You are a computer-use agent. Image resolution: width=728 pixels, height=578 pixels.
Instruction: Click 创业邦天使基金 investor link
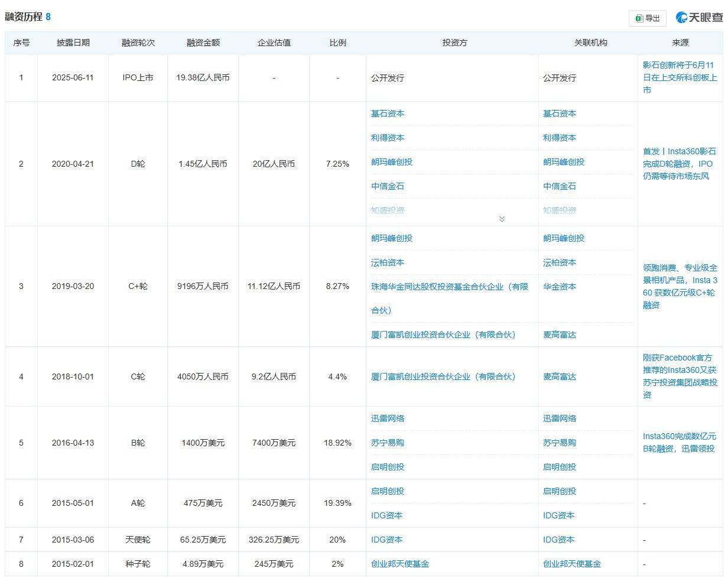click(x=400, y=564)
